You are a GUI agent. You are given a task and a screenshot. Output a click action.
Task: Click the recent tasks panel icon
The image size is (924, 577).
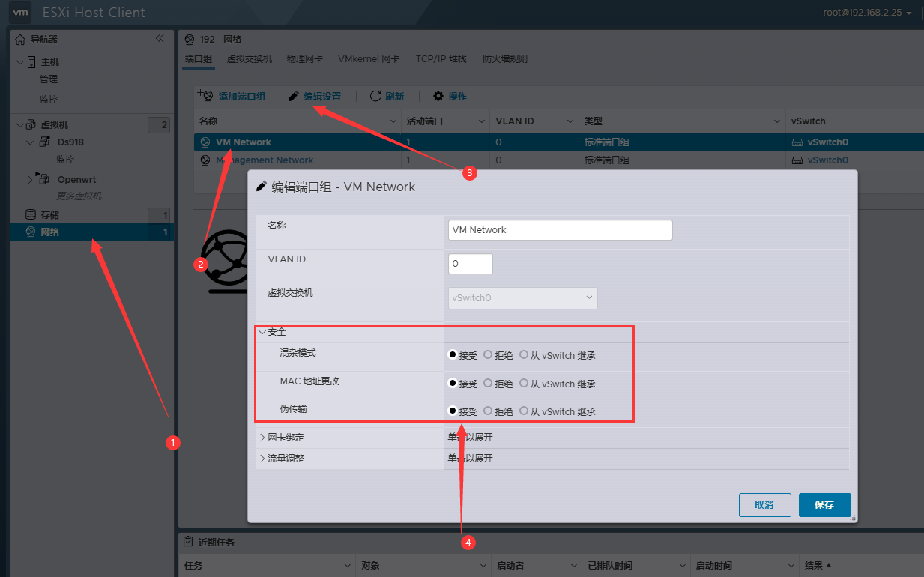[190, 542]
